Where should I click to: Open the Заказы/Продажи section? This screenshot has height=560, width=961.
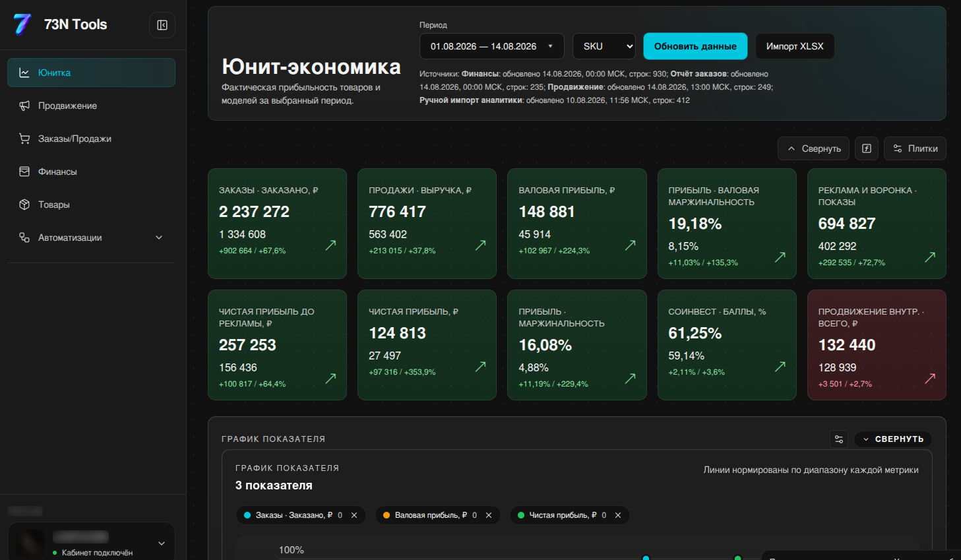(x=91, y=139)
